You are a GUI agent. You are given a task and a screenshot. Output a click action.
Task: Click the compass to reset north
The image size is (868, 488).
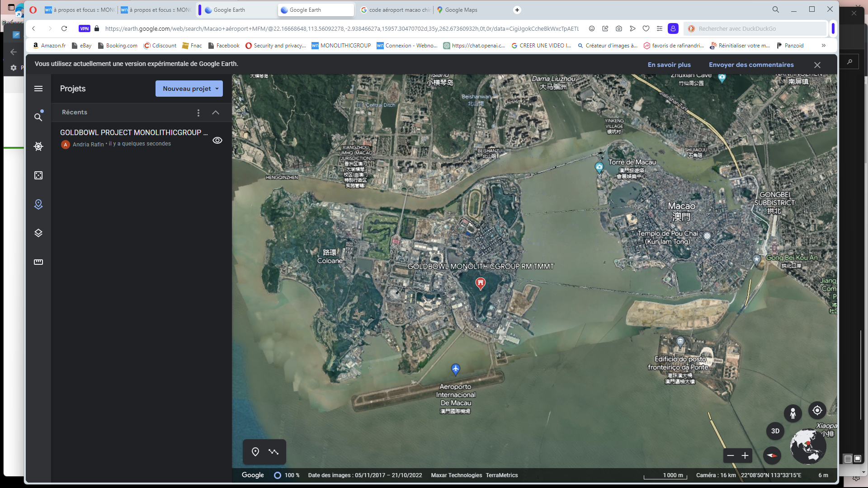[772, 455]
